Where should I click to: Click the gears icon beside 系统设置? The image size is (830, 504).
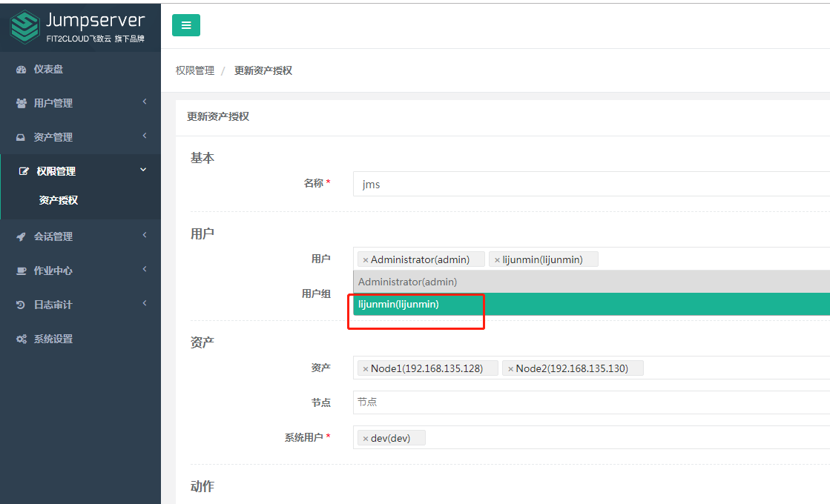coord(22,339)
